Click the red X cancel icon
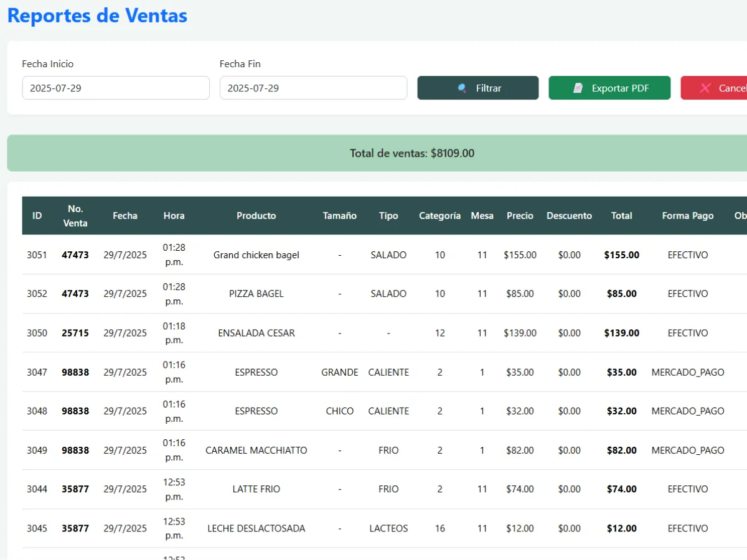 [705, 88]
